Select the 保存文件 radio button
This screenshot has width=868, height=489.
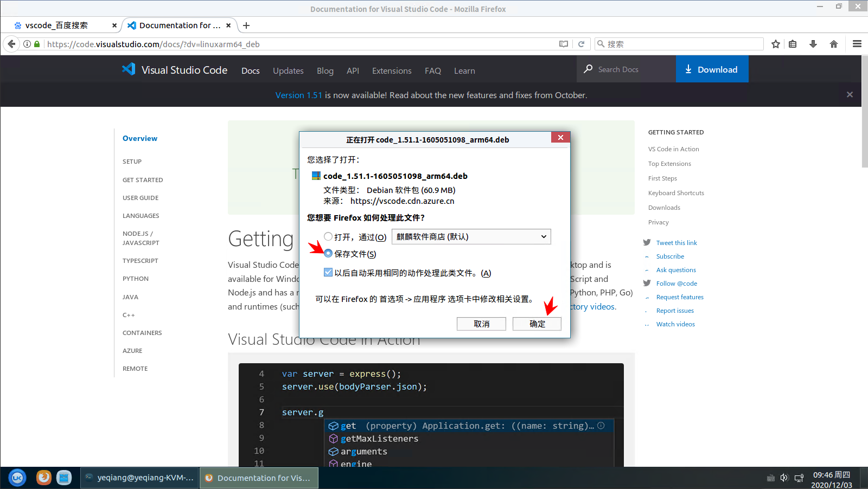click(328, 253)
